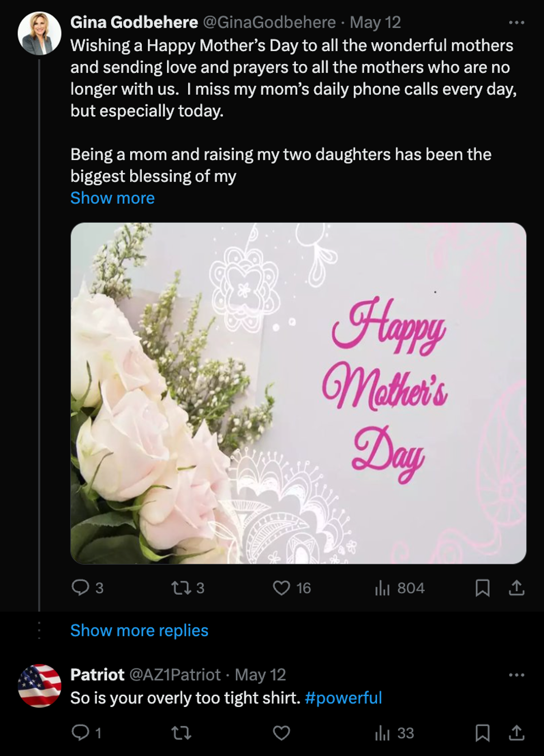The width and height of the screenshot is (544, 756).
Task: Open the Happy Mother's Day image
Action: (298, 393)
